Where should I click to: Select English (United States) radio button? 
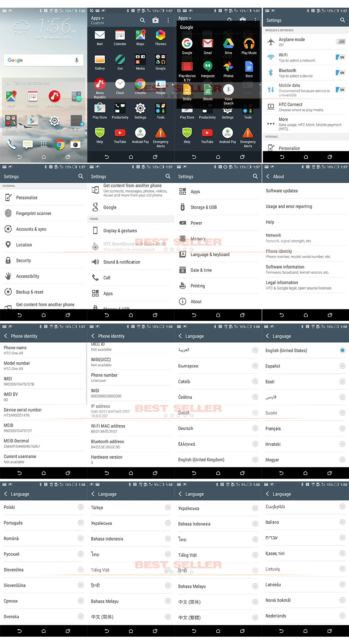[342, 350]
